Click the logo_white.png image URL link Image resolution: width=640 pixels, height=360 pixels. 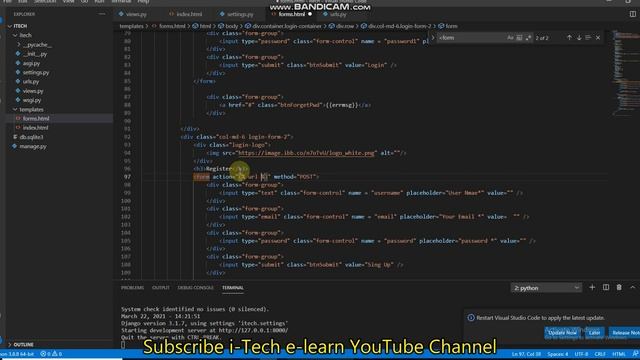(306, 153)
